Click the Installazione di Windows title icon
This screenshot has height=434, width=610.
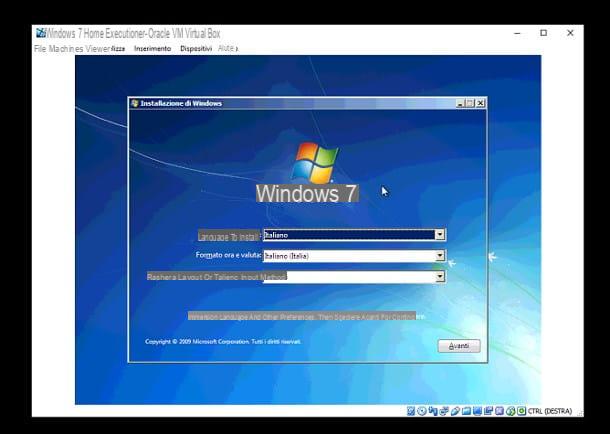135,103
